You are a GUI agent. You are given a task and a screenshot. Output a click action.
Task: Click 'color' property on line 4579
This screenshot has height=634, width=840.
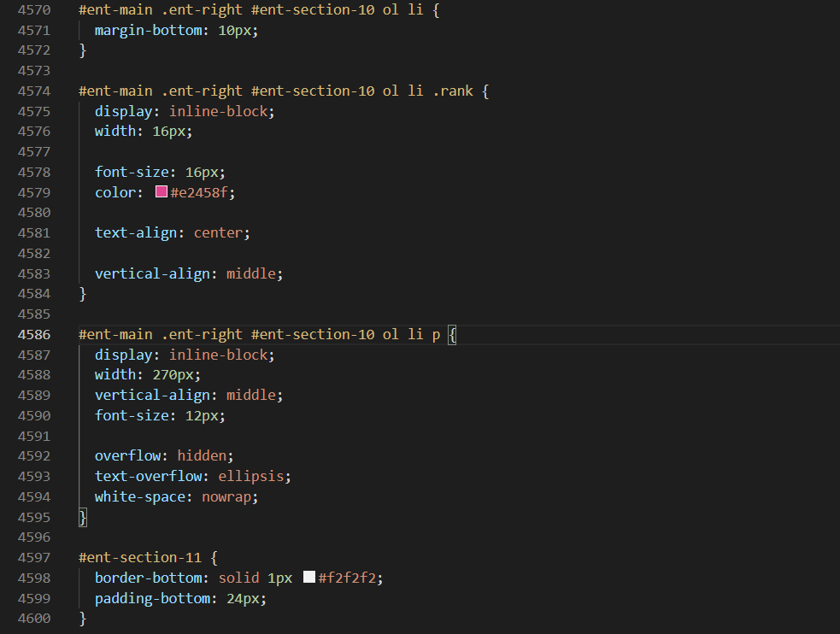click(x=115, y=192)
